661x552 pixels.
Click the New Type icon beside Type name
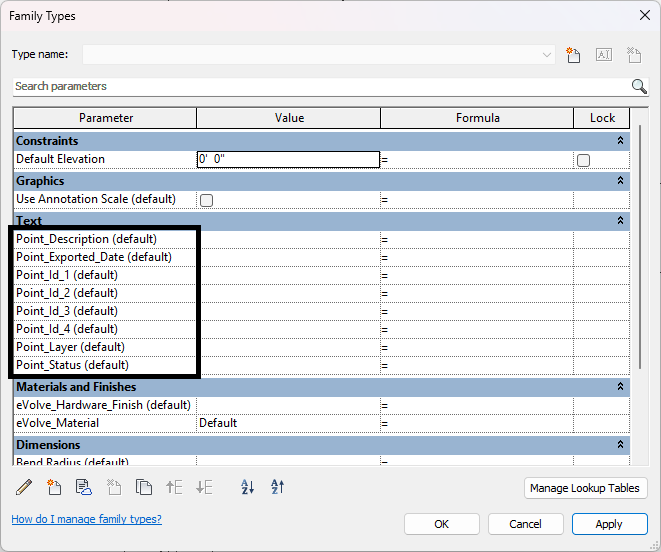point(573,55)
